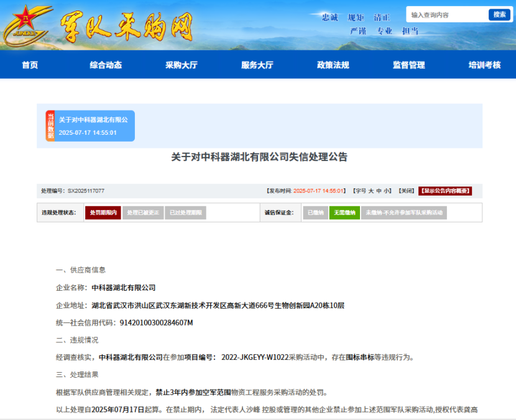
Task: Open the 采购大厅 navigation tab
Action: 182,65
